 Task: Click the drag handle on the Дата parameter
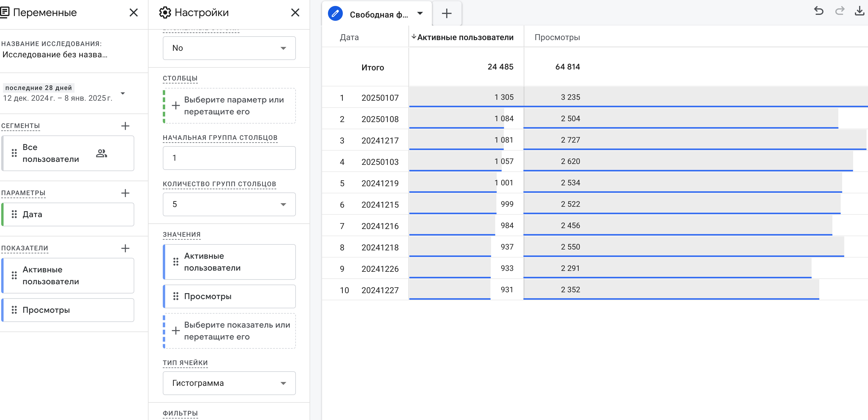[x=14, y=214]
